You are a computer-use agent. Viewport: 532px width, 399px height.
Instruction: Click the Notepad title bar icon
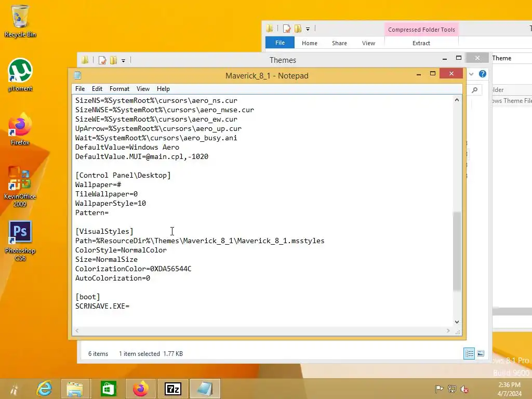pyautogui.click(x=78, y=75)
